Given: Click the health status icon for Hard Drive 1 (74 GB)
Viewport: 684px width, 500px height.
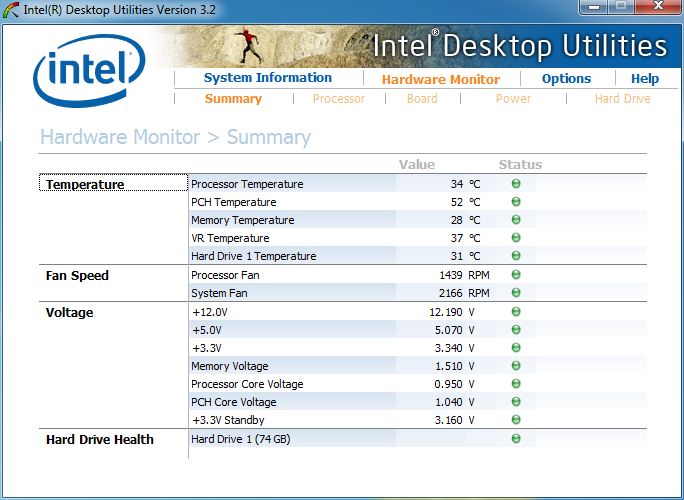Looking at the screenshot, I should pos(516,438).
